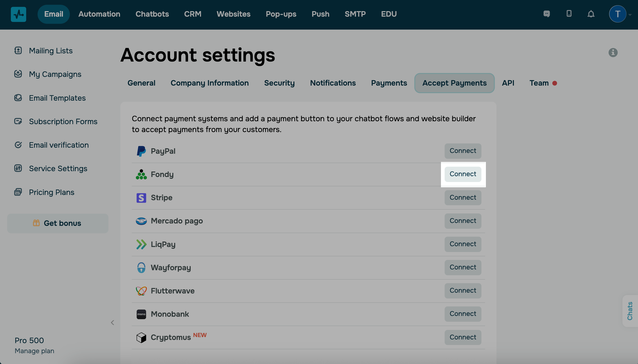Switch to the Notifications tab
Screen dimensions: 638x364
pyautogui.click(x=333, y=83)
